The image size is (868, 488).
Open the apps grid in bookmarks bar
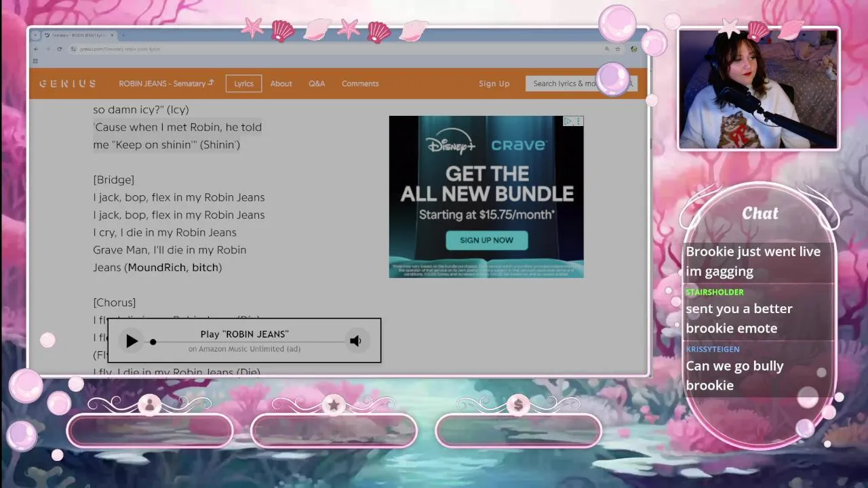[x=35, y=61]
